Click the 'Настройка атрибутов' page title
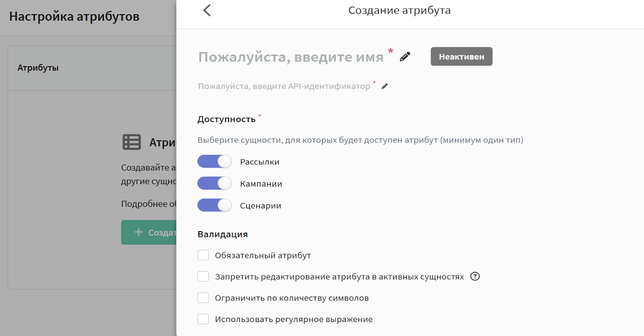The image size is (644, 336). click(x=74, y=17)
